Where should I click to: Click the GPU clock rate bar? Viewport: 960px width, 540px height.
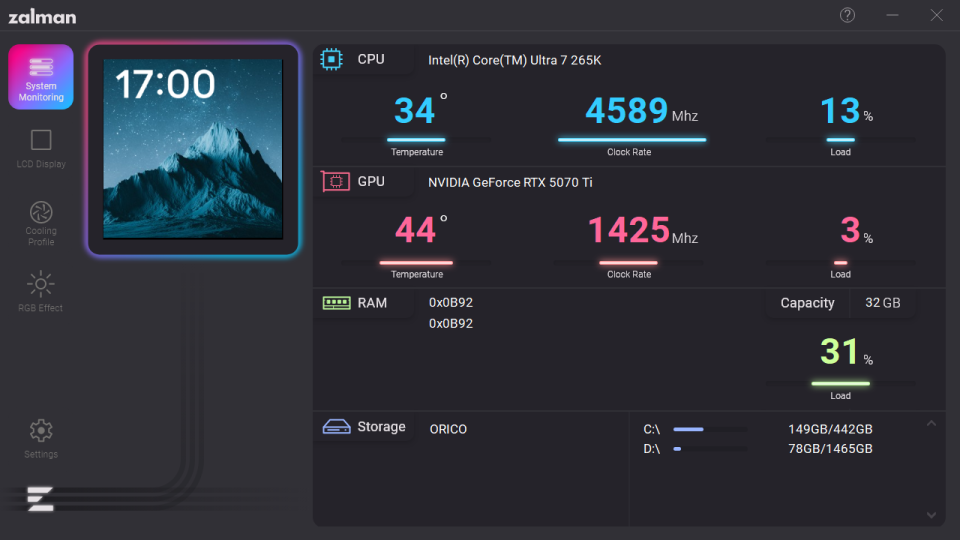[x=629, y=263]
